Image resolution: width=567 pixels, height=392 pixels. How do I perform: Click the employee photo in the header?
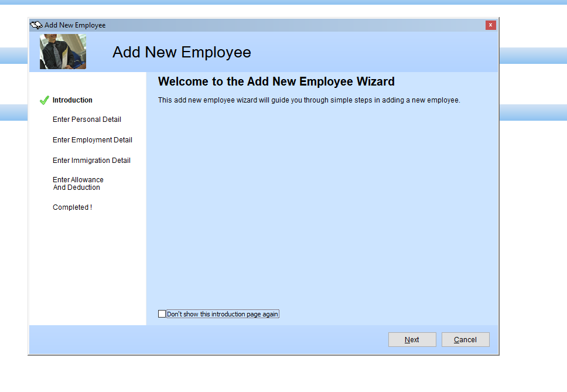[x=63, y=52]
